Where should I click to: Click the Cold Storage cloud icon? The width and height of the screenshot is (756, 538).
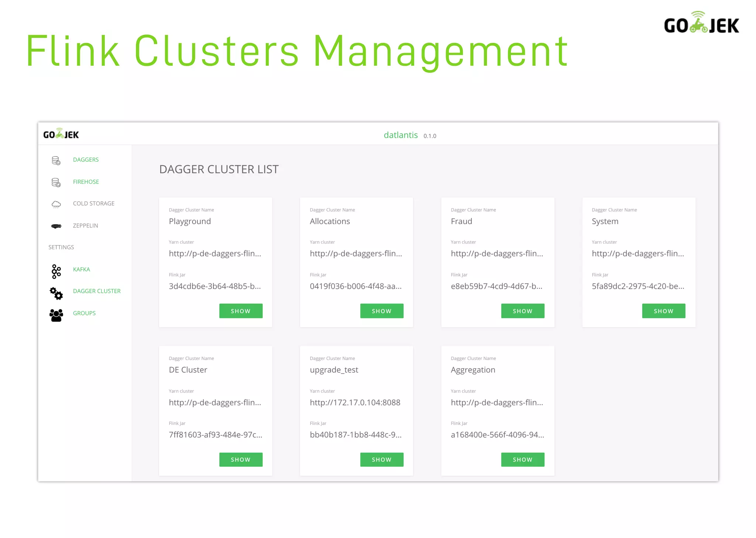56,204
